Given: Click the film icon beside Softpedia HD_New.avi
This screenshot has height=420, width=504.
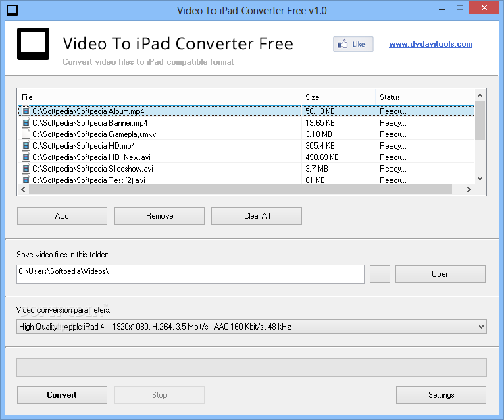Looking at the screenshot, I should click(26, 157).
